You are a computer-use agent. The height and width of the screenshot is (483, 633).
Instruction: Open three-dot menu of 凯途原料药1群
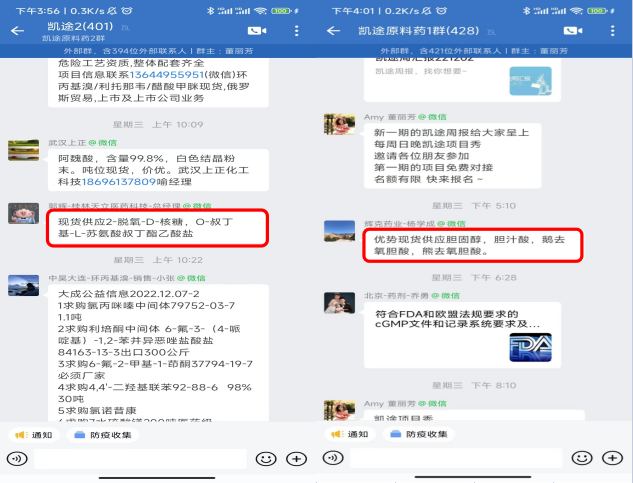click(x=612, y=31)
